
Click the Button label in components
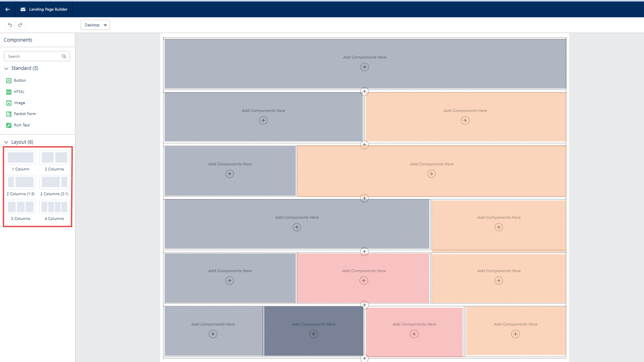tap(20, 80)
